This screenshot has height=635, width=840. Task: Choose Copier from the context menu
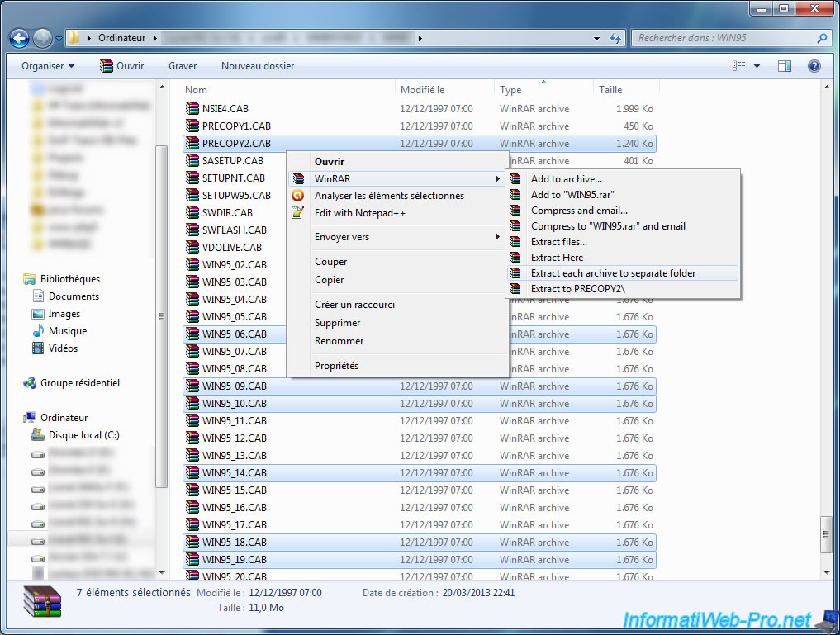coord(330,280)
